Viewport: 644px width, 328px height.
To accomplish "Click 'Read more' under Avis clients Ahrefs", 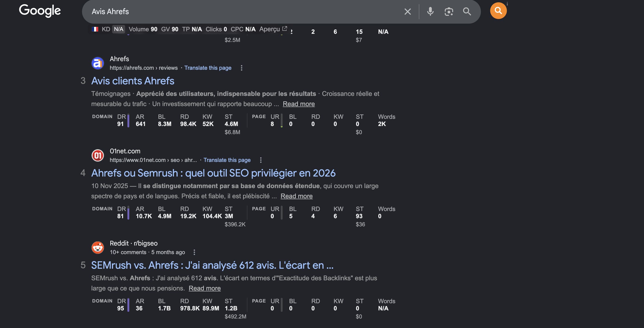I will (299, 104).
